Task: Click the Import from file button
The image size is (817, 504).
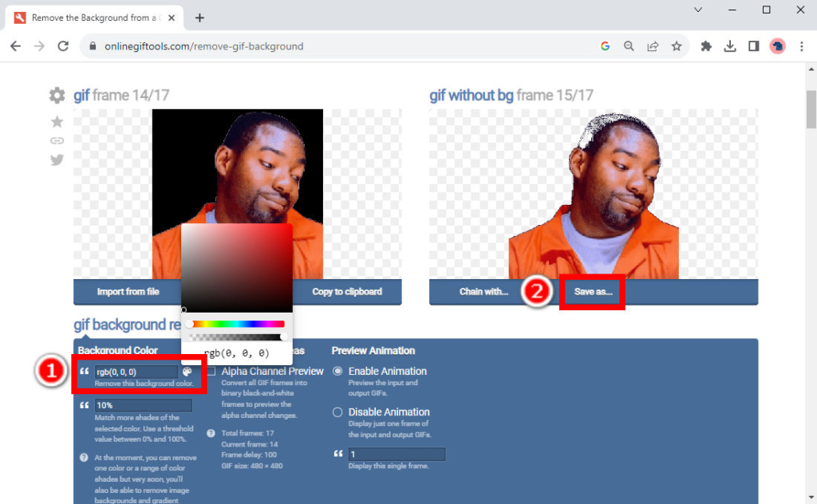Action: pos(128,292)
